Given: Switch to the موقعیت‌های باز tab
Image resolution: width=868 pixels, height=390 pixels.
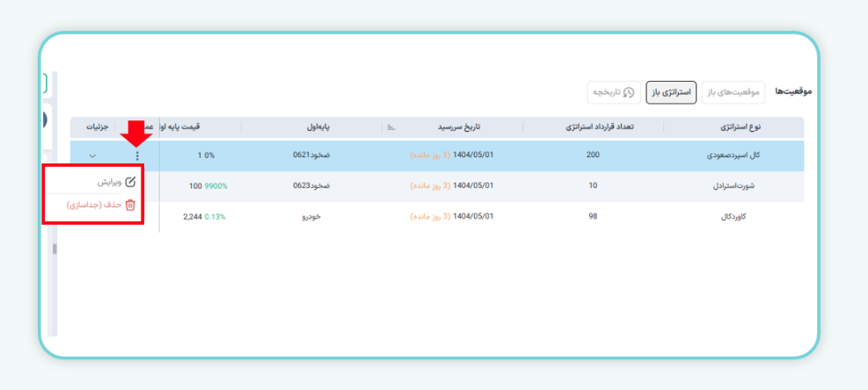Looking at the screenshot, I should click(733, 92).
